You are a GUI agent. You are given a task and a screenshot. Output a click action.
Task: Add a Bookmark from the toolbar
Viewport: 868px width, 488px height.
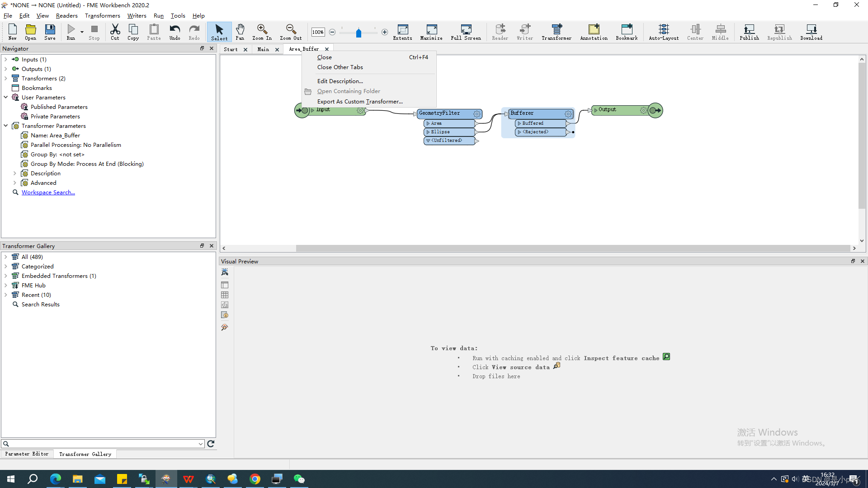(x=627, y=32)
